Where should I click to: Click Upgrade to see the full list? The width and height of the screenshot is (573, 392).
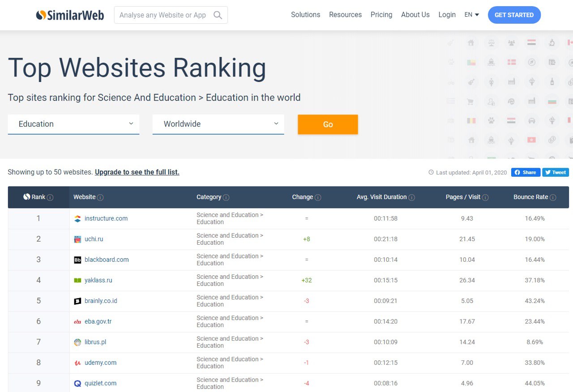click(x=137, y=172)
